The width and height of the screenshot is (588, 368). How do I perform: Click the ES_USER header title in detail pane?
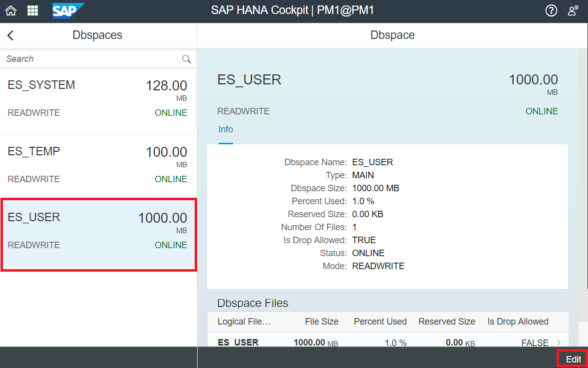click(x=249, y=79)
